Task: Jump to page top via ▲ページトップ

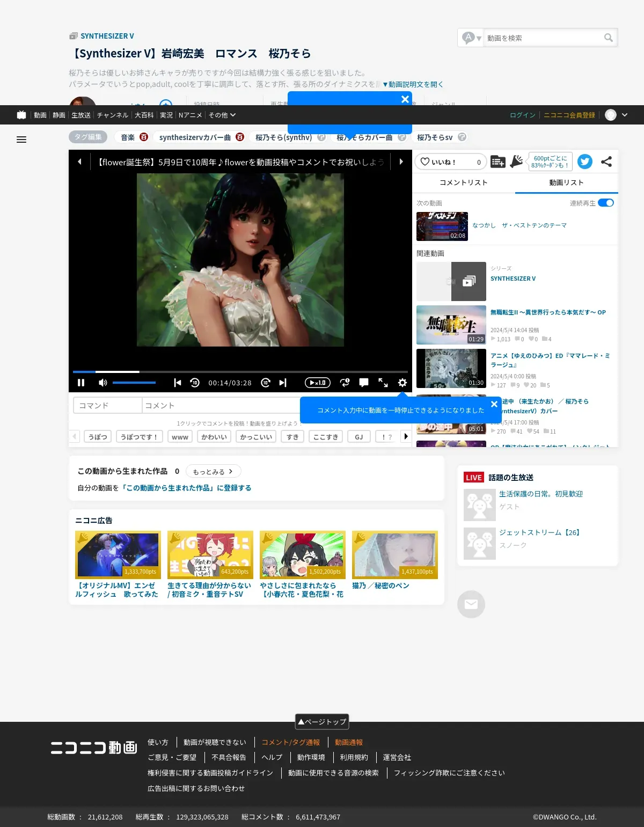Action: [322, 722]
